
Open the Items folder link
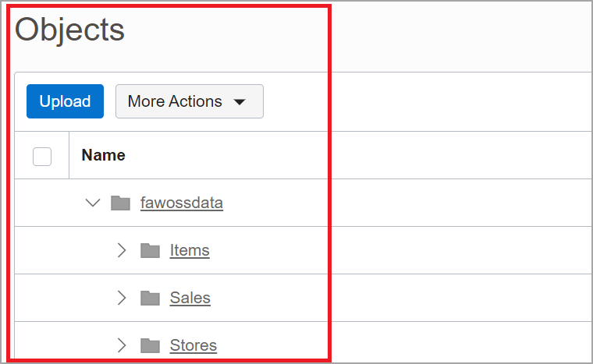click(190, 250)
